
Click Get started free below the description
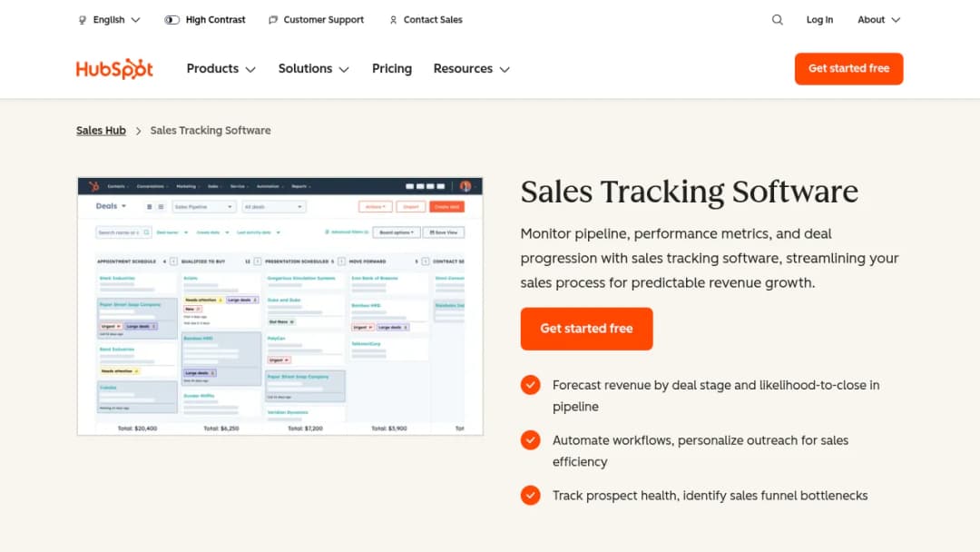click(x=586, y=329)
